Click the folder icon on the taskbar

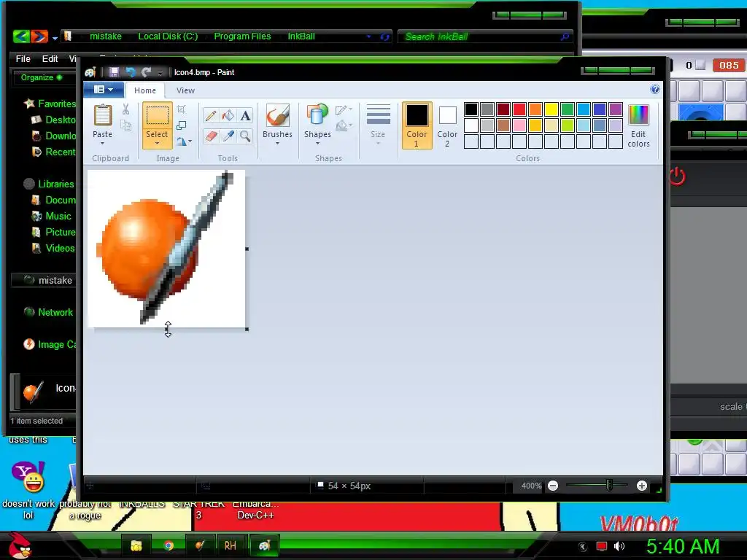[136, 545]
